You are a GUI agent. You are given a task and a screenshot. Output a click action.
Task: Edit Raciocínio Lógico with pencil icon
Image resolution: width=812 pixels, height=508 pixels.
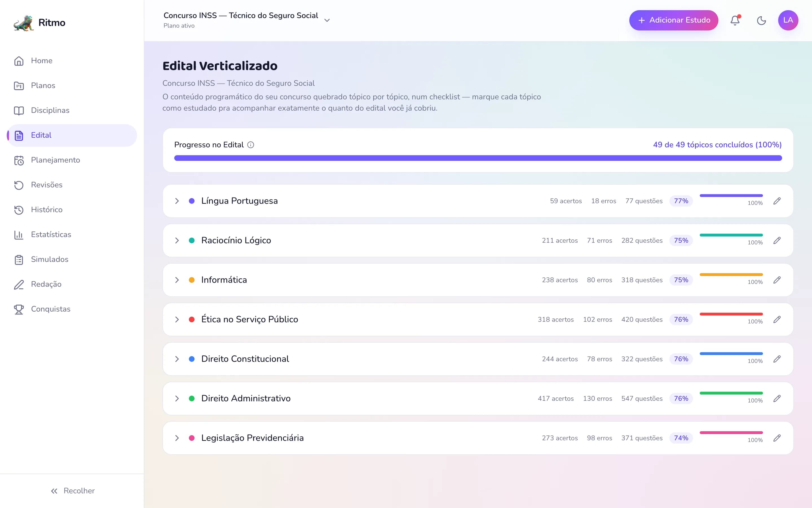[777, 240]
